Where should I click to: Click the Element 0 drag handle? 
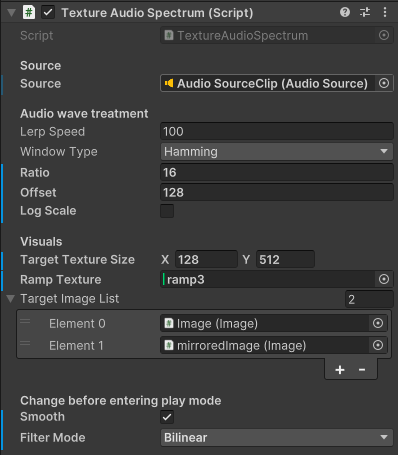point(25,321)
